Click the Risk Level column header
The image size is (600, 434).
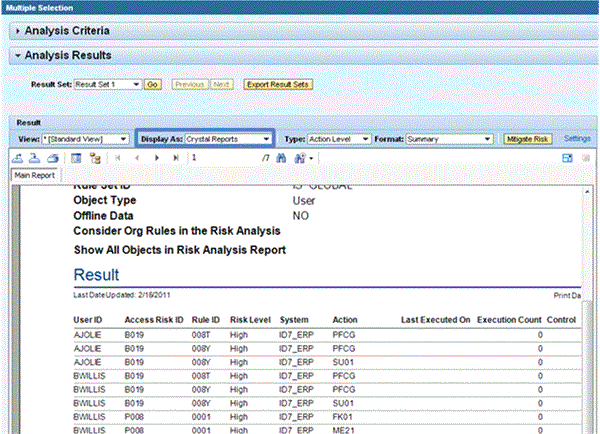[250, 320]
